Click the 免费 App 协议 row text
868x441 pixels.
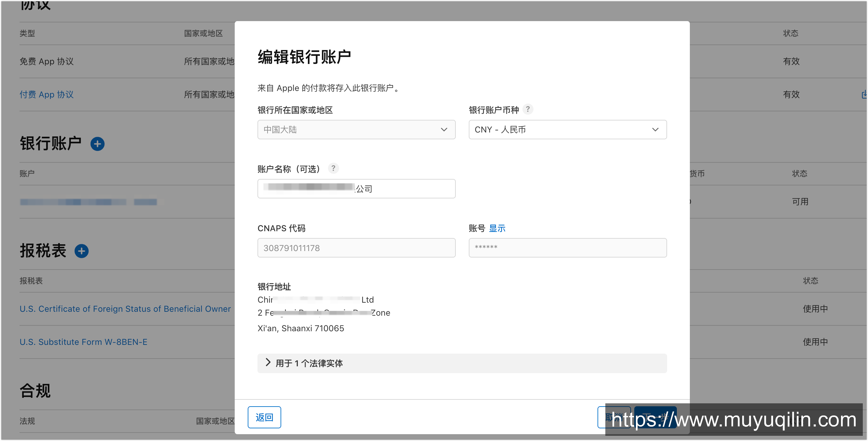click(46, 62)
